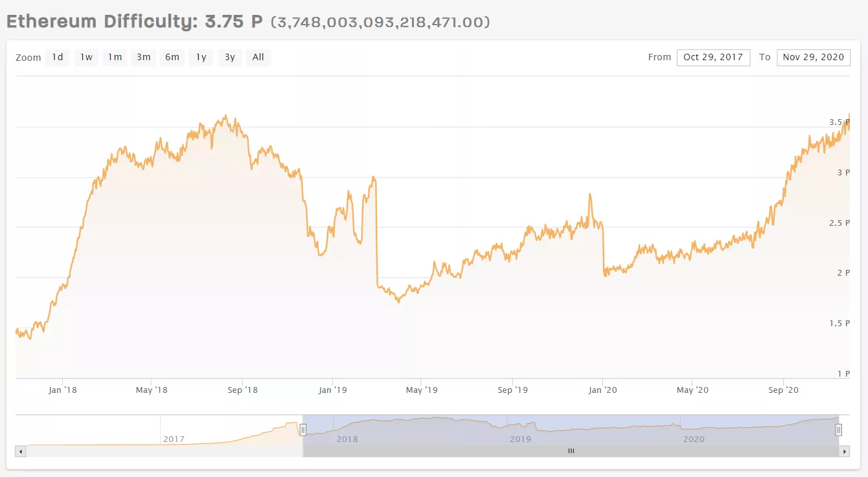Click the right handle of the range navigator
Viewport: 868px width, 477px height.
pyautogui.click(x=838, y=429)
